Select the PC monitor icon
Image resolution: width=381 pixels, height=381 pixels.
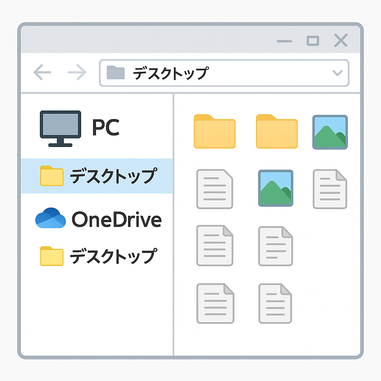pyautogui.click(x=60, y=129)
